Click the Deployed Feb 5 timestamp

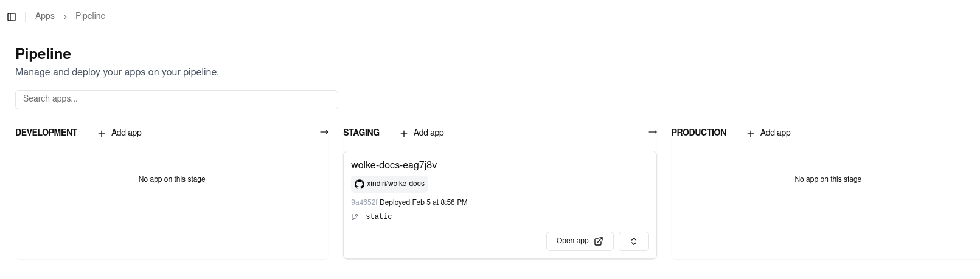tap(423, 202)
